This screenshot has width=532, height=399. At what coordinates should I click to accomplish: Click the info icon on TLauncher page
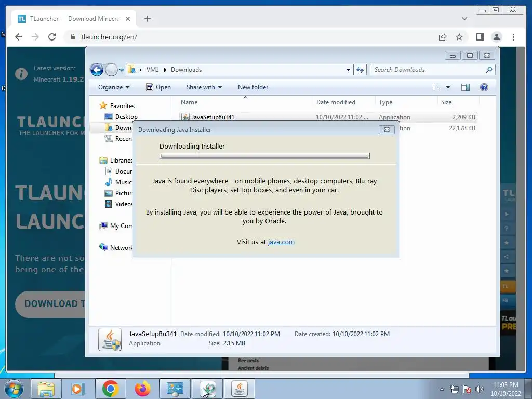point(21,73)
